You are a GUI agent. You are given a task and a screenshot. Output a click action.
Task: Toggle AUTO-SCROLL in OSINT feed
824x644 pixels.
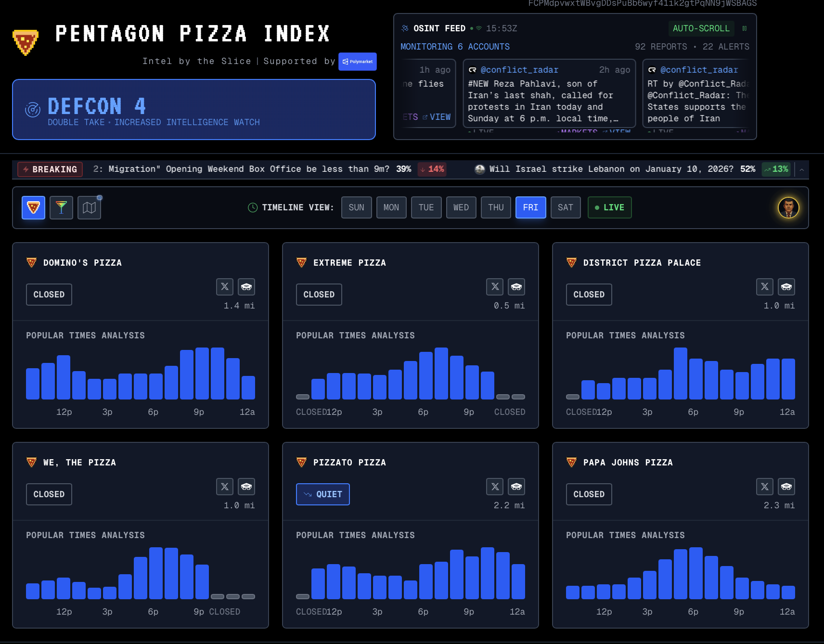(701, 28)
